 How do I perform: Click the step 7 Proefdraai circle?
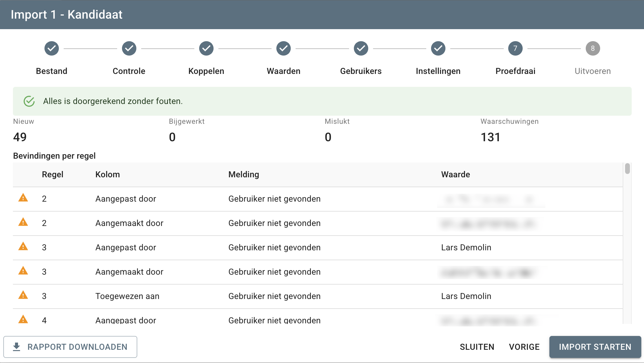pyautogui.click(x=515, y=48)
